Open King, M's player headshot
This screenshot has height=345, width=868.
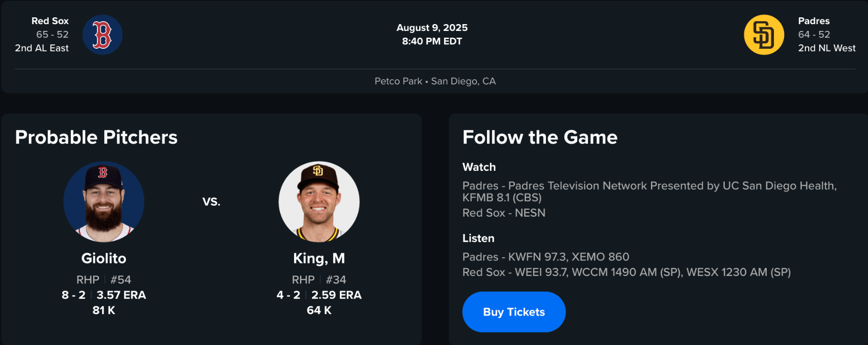tap(319, 202)
